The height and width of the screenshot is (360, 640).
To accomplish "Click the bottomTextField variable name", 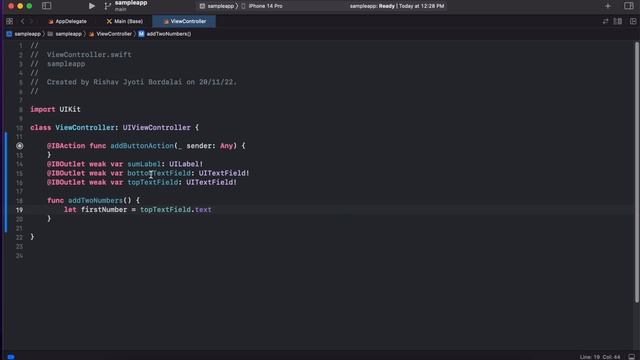I will point(159,173).
